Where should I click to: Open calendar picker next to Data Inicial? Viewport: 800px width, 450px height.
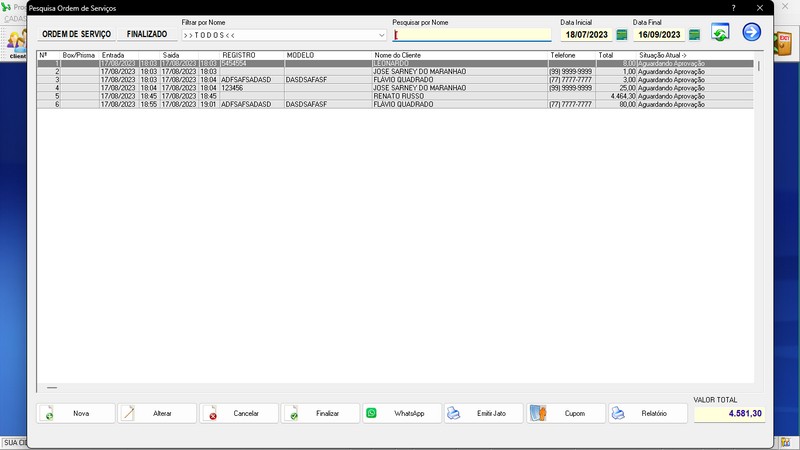(621, 35)
